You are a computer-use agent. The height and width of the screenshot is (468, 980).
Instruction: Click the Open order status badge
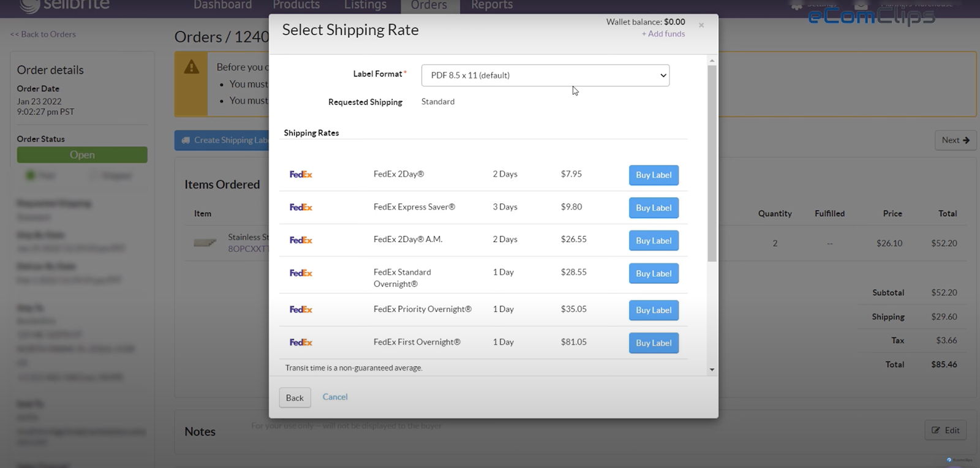coord(82,155)
